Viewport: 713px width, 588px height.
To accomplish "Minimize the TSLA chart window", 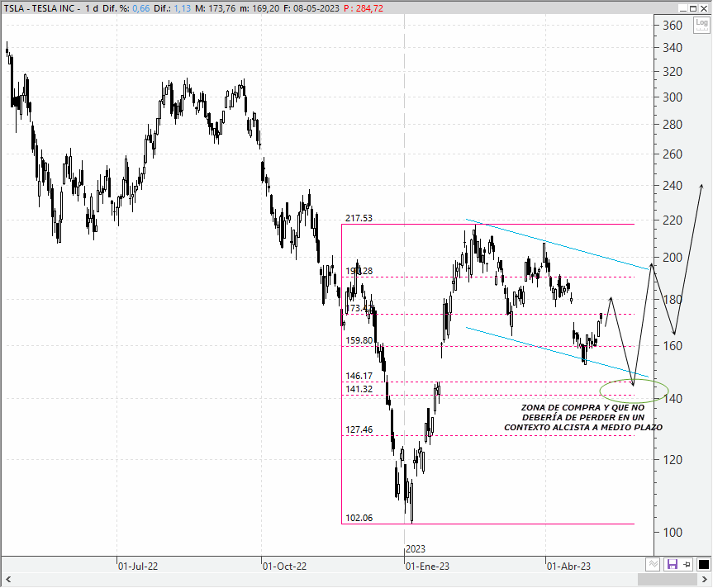I will (x=683, y=8).
